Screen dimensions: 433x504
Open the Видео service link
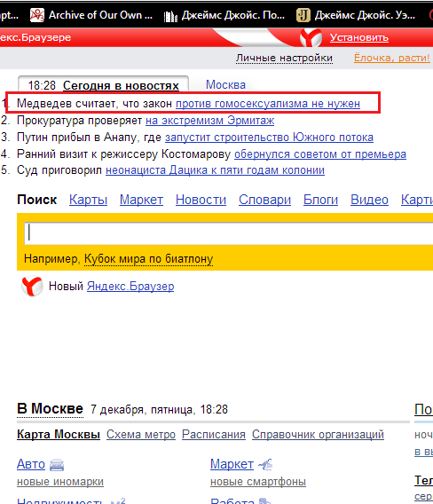coord(369,200)
